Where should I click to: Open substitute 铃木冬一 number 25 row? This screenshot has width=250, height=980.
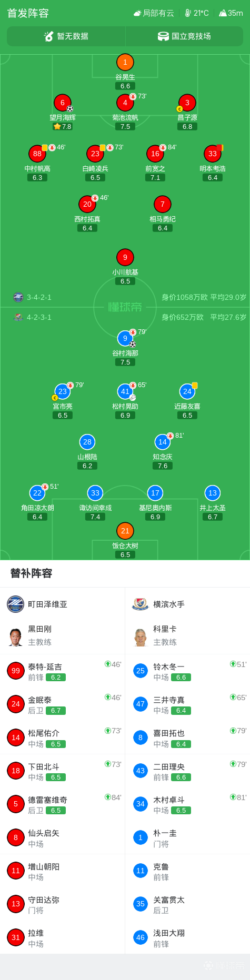(x=187, y=671)
